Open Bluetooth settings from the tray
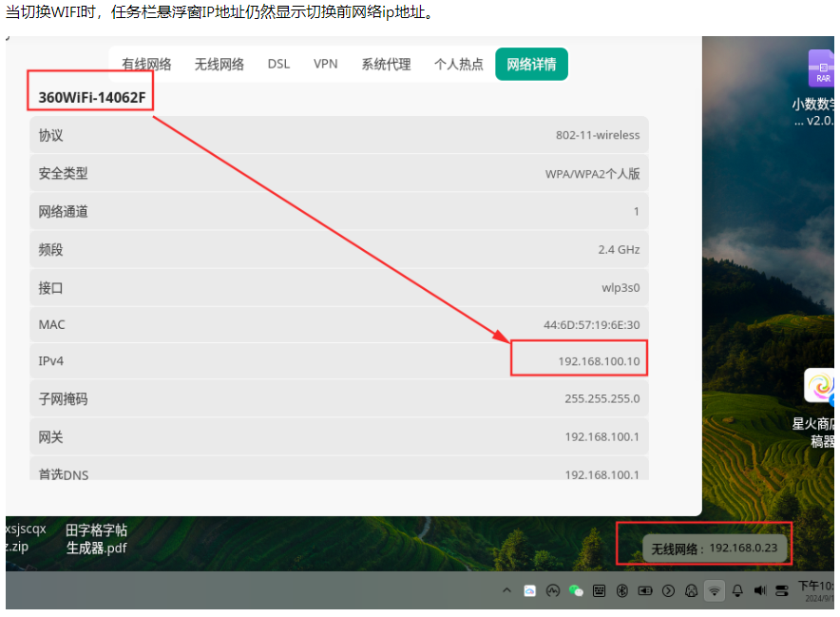 (622, 590)
